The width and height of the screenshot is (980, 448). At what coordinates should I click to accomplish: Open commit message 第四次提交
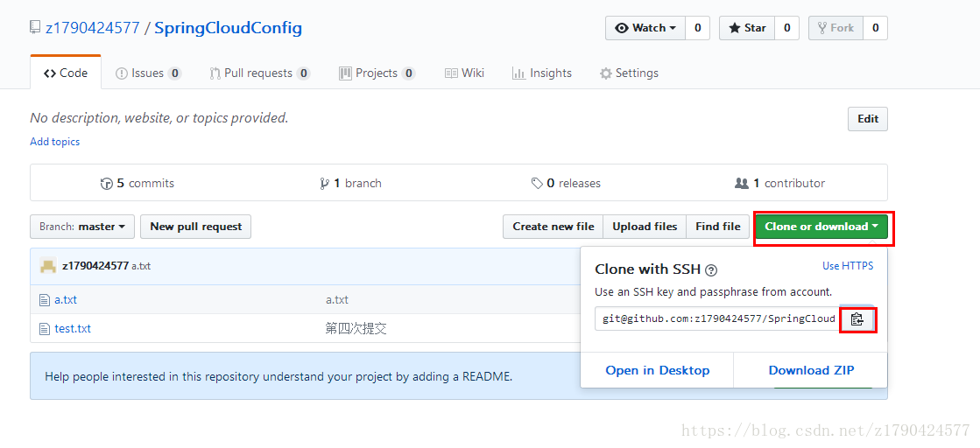[356, 329]
